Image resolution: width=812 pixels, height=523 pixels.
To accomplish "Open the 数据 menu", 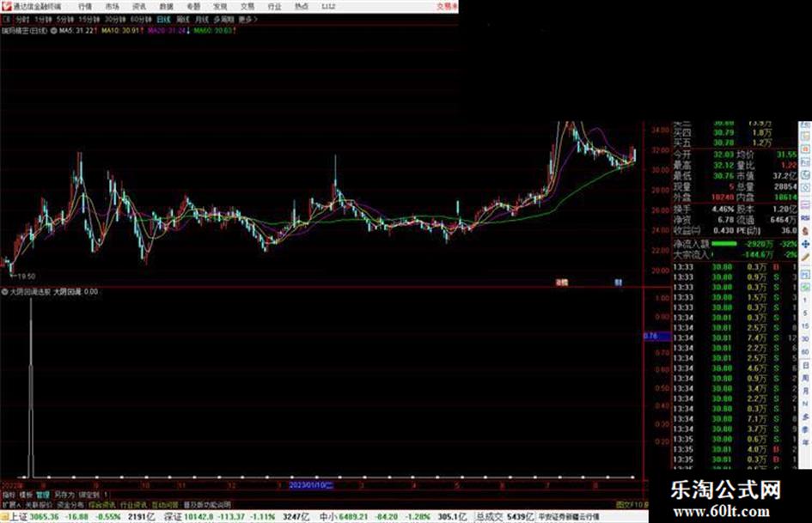I will (166, 7).
